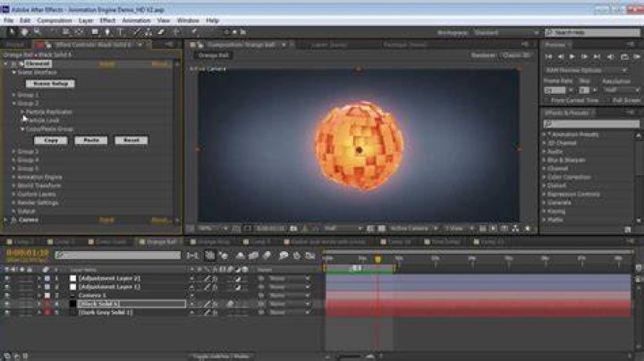
Task: Click the Play button in Preview panel
Action: tap(572, 57)
